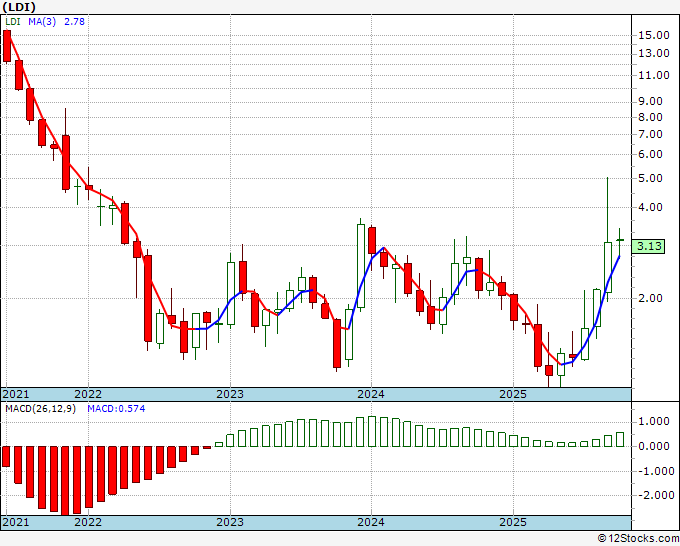Click the 2025 label on price chart axis
The image size is (680, 546).
point(513,394)
